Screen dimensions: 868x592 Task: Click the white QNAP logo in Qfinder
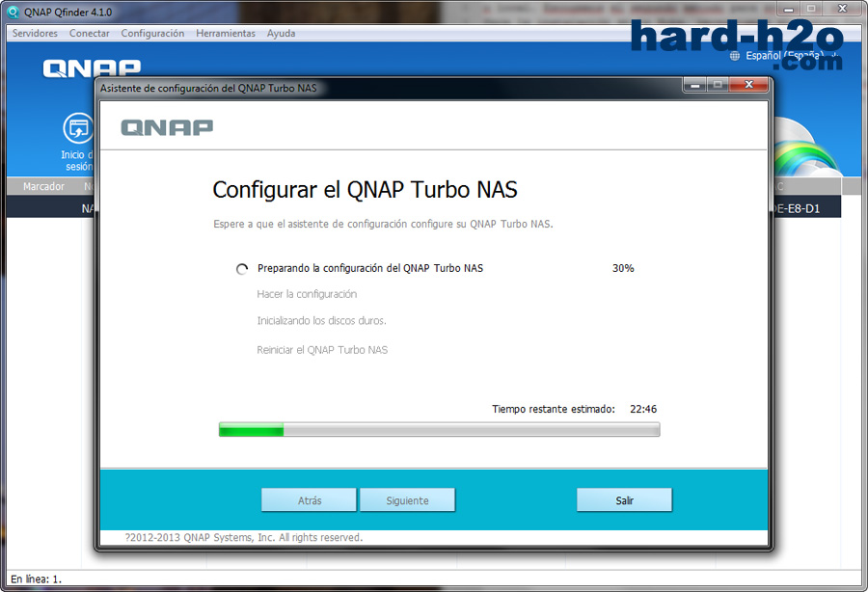[x=92, y=68]
